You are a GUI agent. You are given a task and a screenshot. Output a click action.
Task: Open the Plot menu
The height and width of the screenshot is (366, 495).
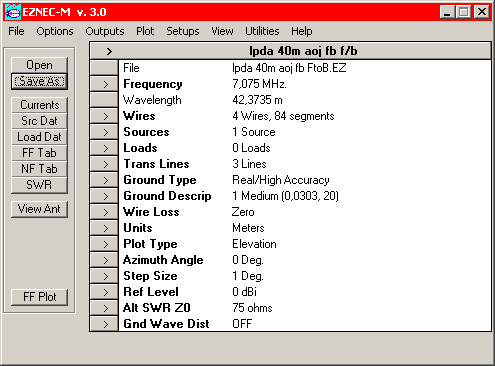tap(145, 31)
